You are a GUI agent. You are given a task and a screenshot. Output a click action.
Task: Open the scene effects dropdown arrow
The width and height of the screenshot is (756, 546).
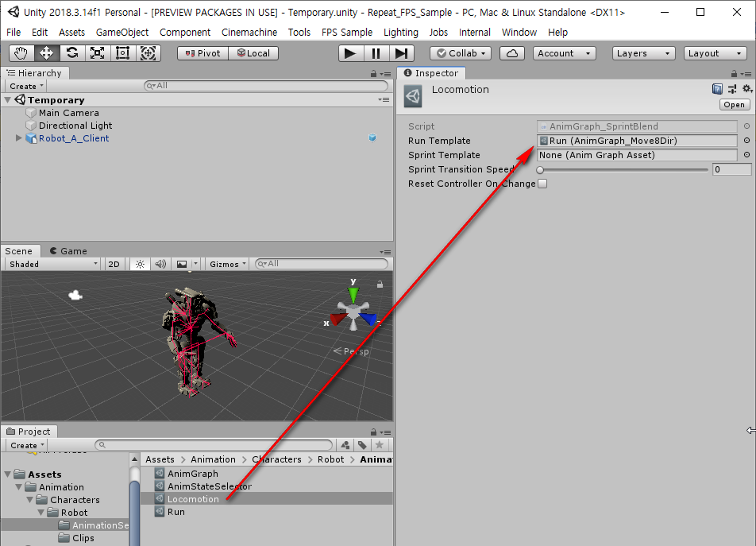point(195,264)
